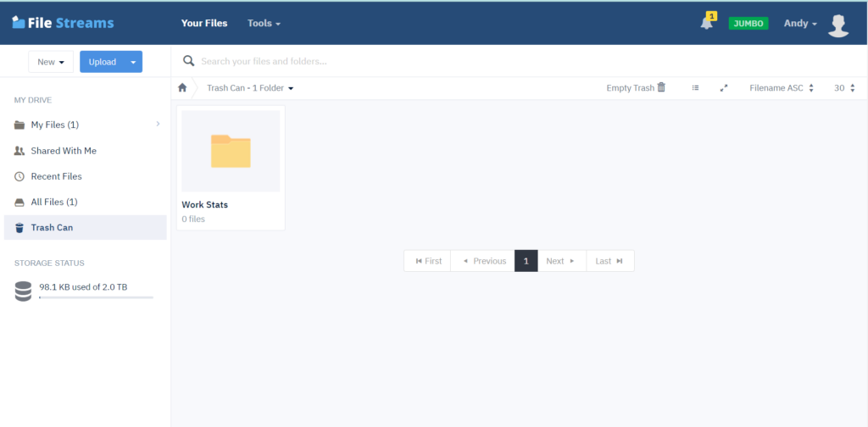Viewport: 868px width, 427px height.
Task: Open the New dropdown button
Action: tap(51, 62)
